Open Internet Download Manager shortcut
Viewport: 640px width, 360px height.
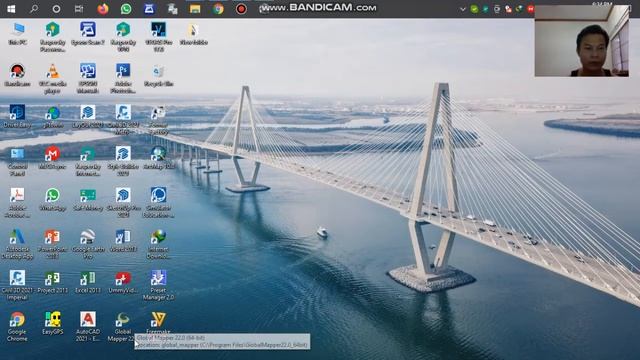[158, 244]
